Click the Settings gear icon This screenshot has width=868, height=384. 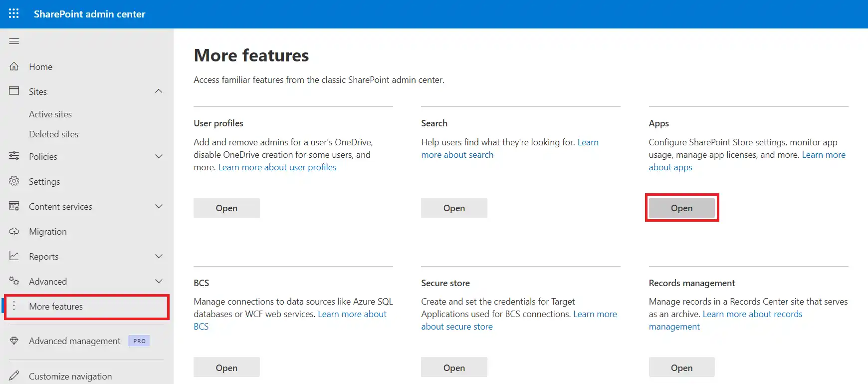[14, 181]
